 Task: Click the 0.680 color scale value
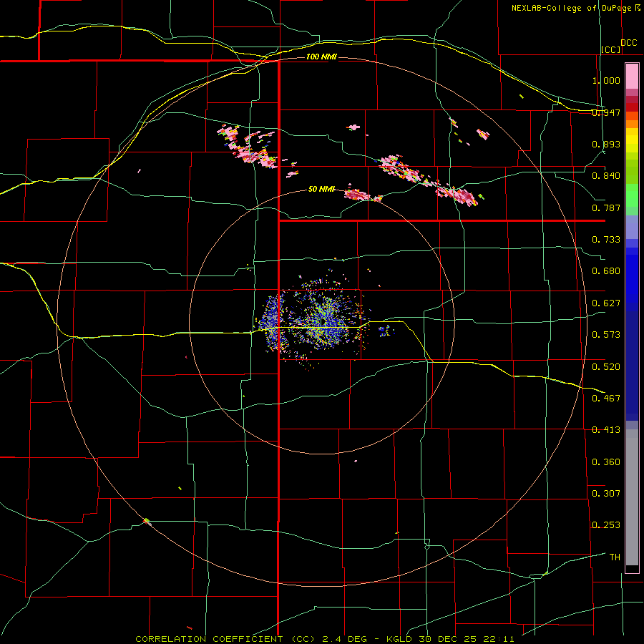point(606,271)
